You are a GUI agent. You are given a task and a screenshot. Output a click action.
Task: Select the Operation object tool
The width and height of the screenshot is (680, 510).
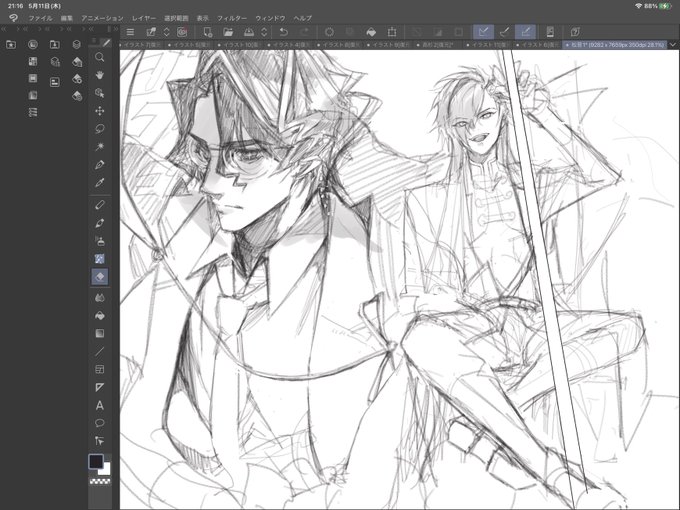coord(100,93)
